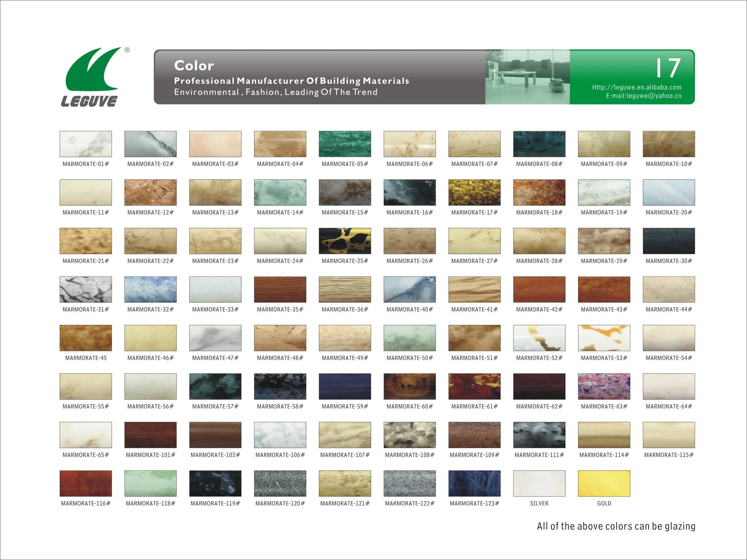The width and height of the screenshot is (747, 560).
Task: Select the MARMORATE-25# black and yellow swatch
Action: [345, 241]
